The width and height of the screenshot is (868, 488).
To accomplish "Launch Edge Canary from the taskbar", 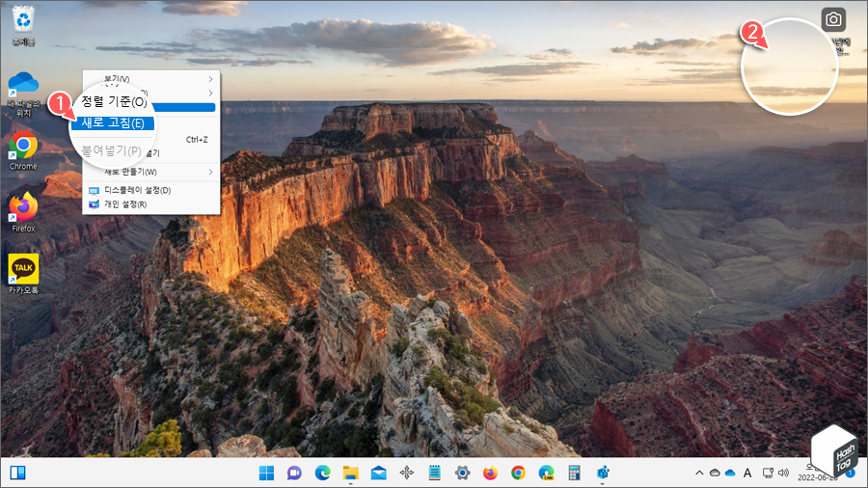I will pyautogui.click(x=547, y=474).
